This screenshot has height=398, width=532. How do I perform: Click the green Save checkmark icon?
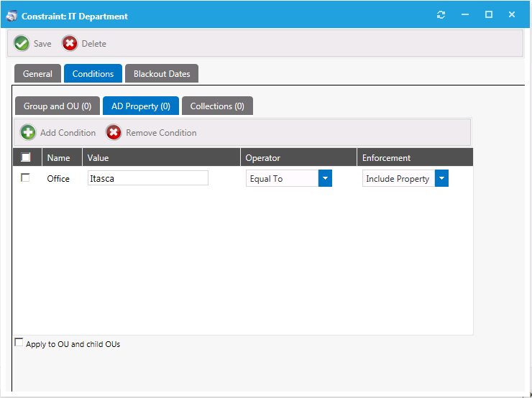point(22,44)
